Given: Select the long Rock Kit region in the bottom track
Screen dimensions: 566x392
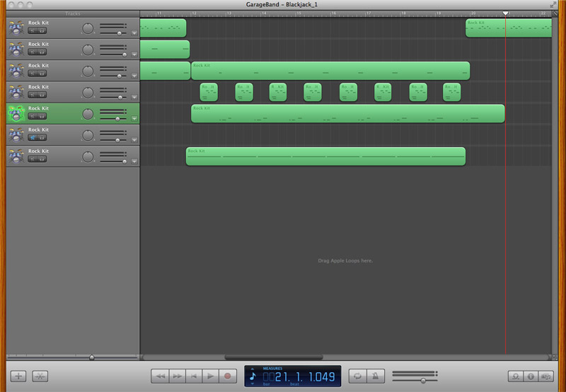Looking at the screenshot, I should coord(325,156).
